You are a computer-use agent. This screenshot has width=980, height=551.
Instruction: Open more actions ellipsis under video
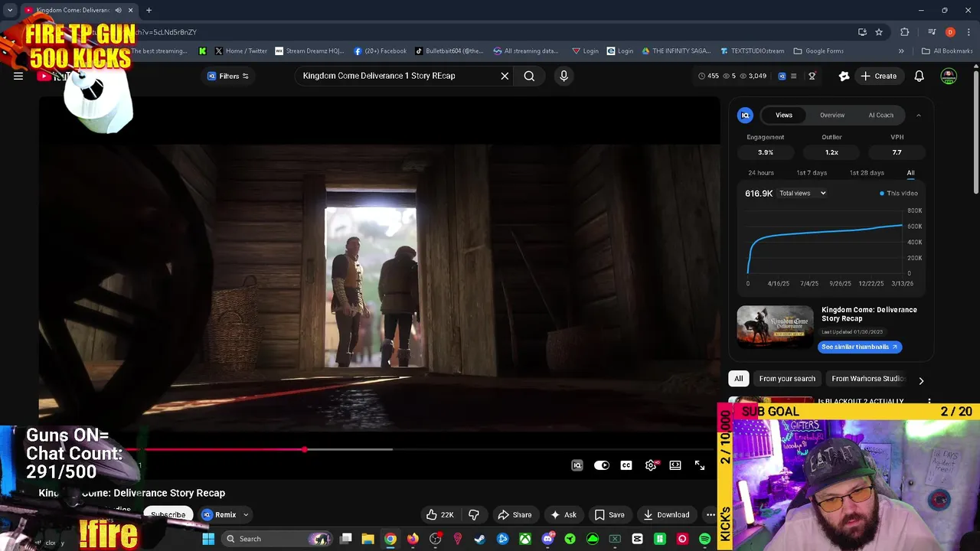point(710,514)
